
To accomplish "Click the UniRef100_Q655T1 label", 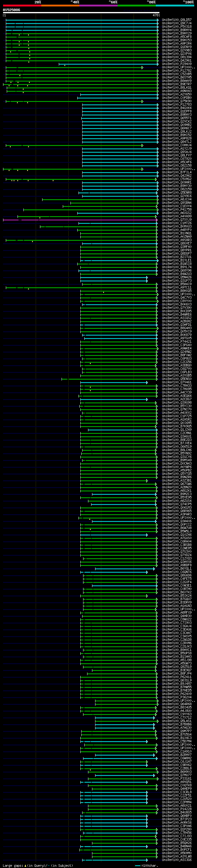I will pos(176,118).
